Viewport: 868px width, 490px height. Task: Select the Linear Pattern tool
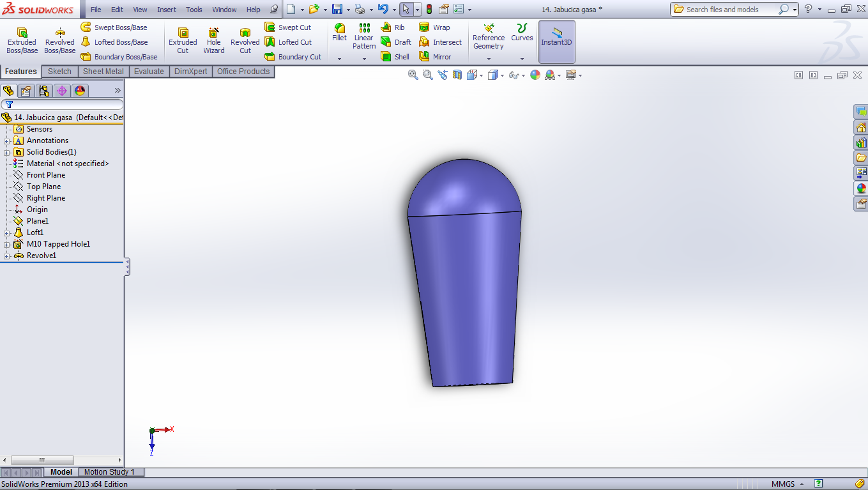tap(364, 36)
